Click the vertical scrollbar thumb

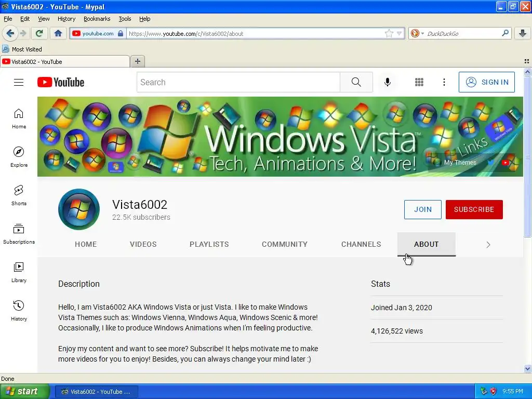point(527,157)
